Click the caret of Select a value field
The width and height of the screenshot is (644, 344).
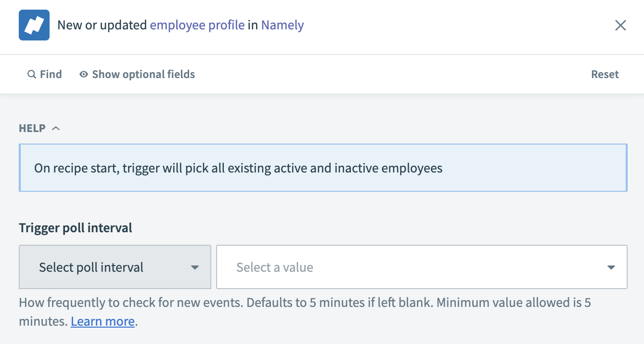(611, 267)
